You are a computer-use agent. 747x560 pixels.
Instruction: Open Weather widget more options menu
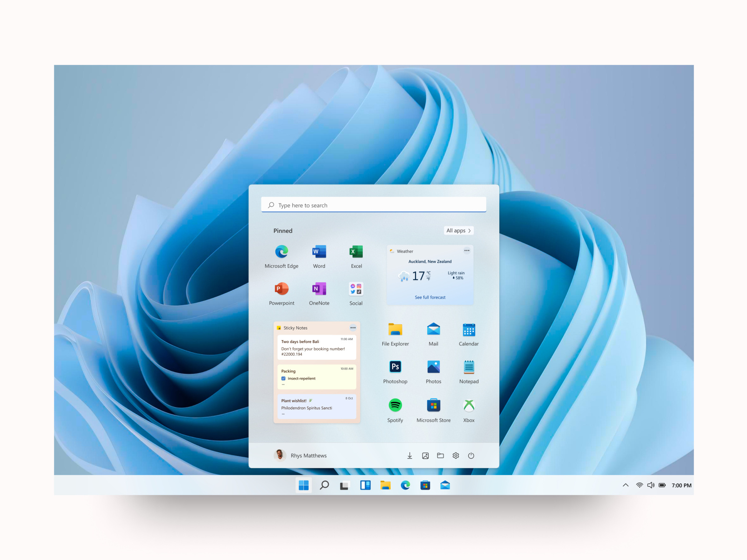click(x=467, y=251)
